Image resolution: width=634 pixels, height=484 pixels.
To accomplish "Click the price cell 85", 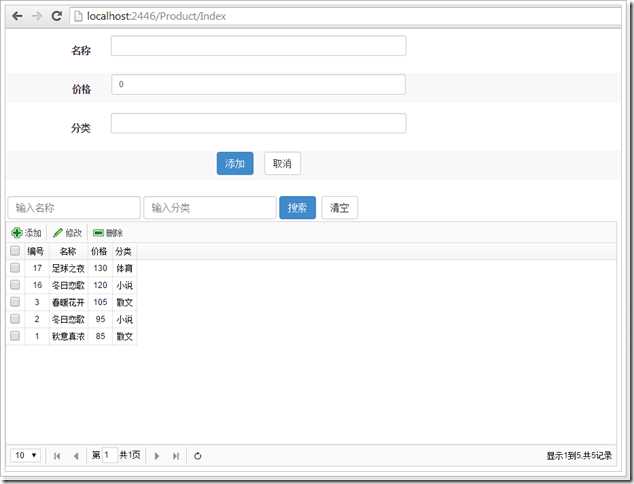I will point(100,336).
